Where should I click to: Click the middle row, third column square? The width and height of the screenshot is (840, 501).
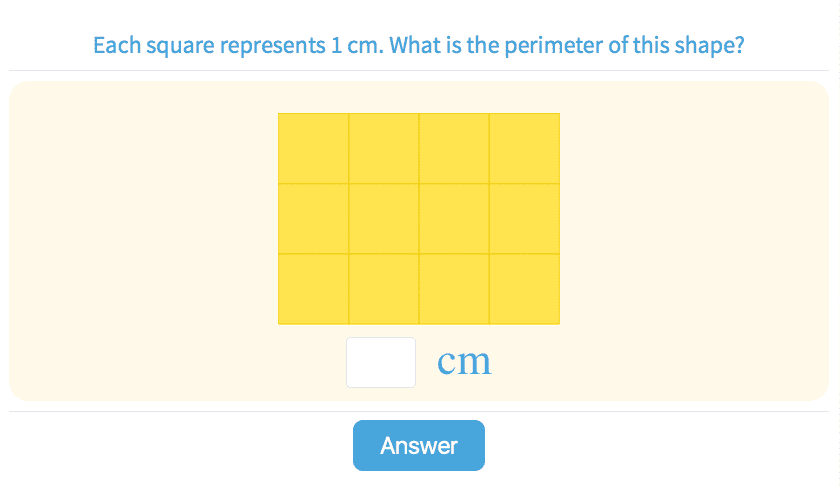(454, 219)
